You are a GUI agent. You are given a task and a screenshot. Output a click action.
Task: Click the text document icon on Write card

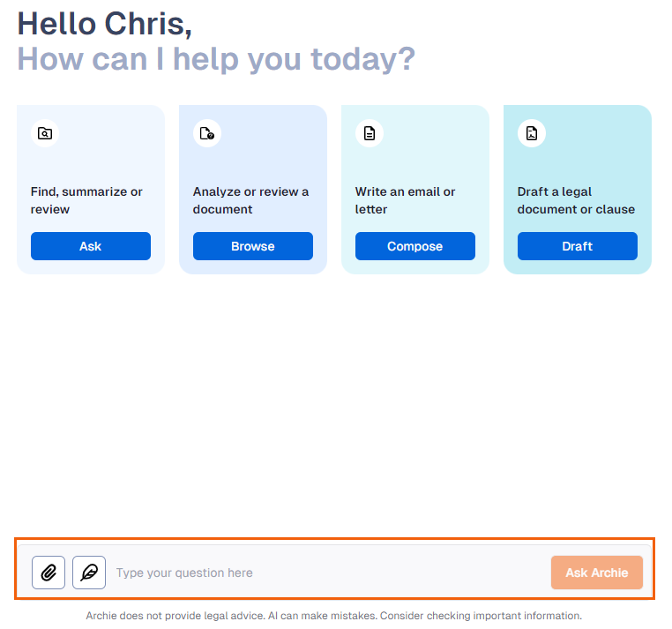click(370, 133)
